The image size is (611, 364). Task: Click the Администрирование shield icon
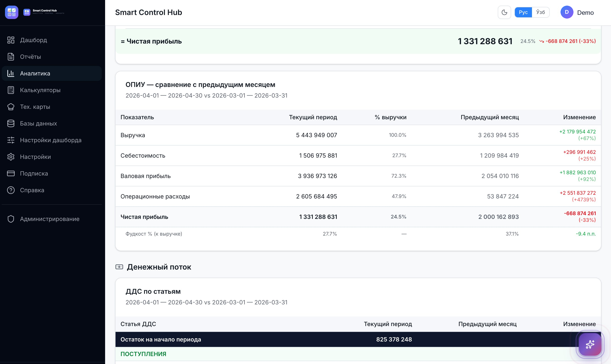(x=11, y=219)
